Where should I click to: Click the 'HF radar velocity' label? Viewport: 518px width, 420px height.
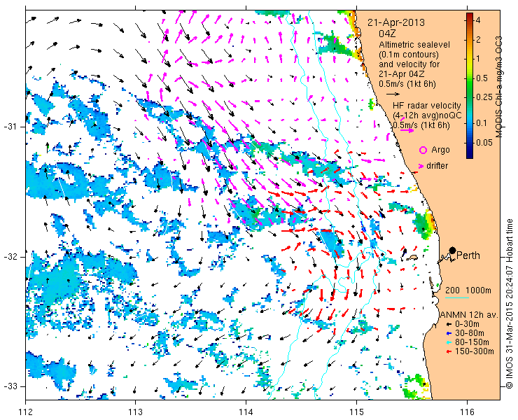[427, 106]
